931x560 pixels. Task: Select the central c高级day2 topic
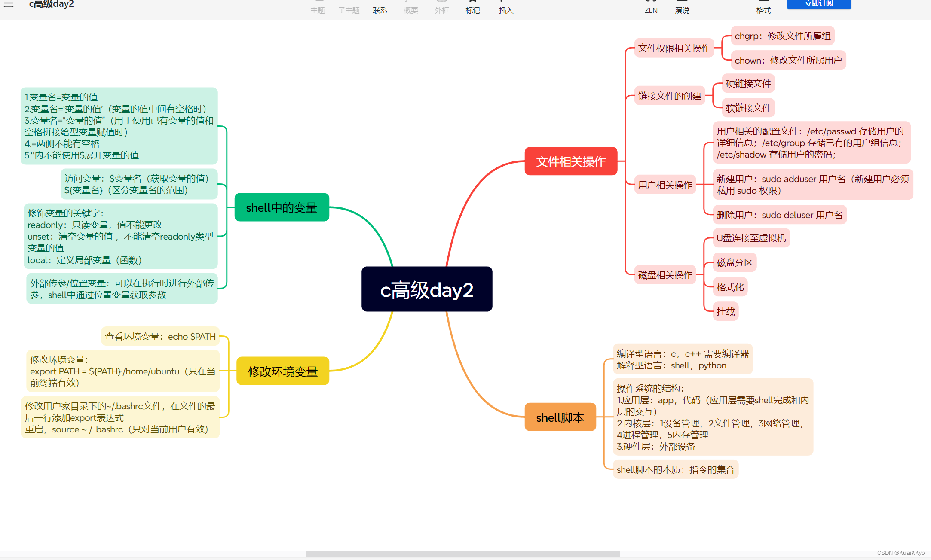pos(426,289)
